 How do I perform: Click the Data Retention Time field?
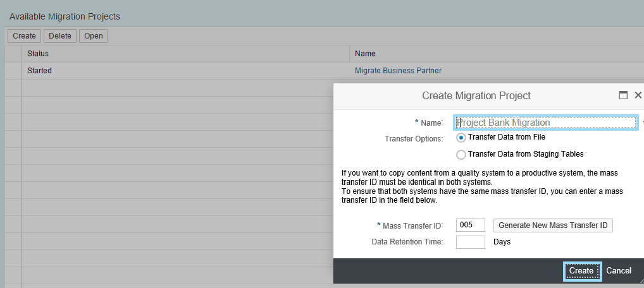pos(470,242)
